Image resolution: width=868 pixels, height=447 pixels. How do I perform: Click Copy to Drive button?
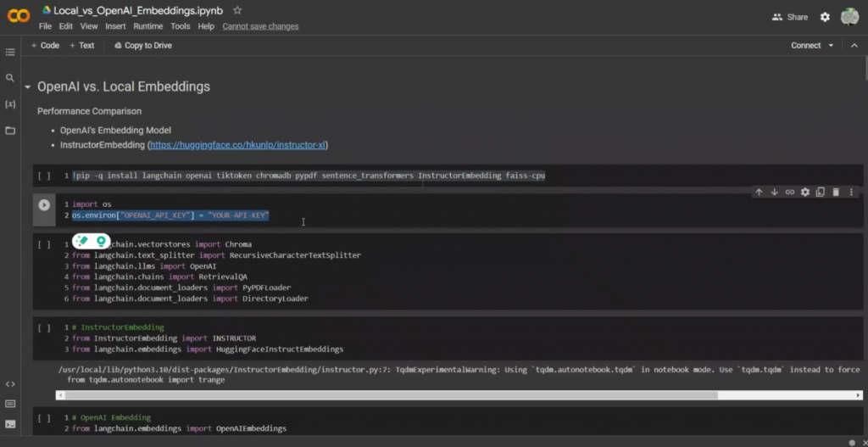point(142,46)
